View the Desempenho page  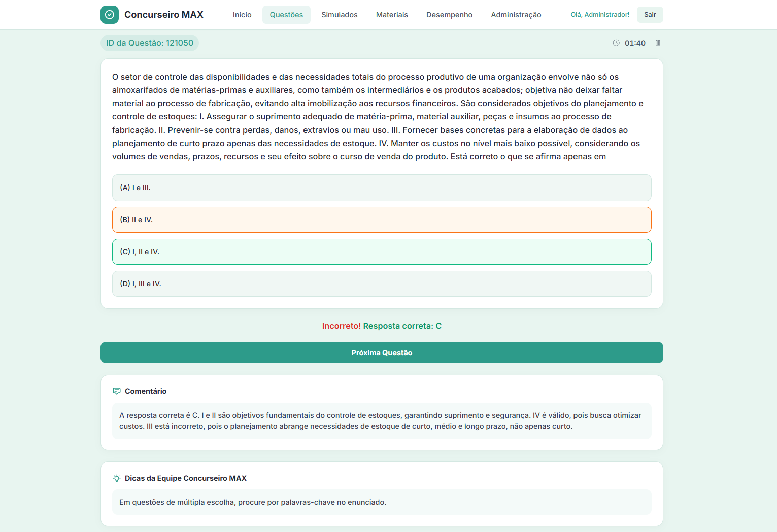coord(449,15)
